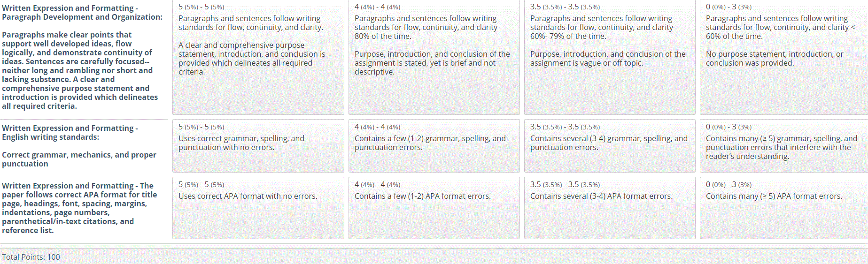868x264 pixels.
Task: Select the 4 points Paragraph Development cell
Action: coord(434,57)
